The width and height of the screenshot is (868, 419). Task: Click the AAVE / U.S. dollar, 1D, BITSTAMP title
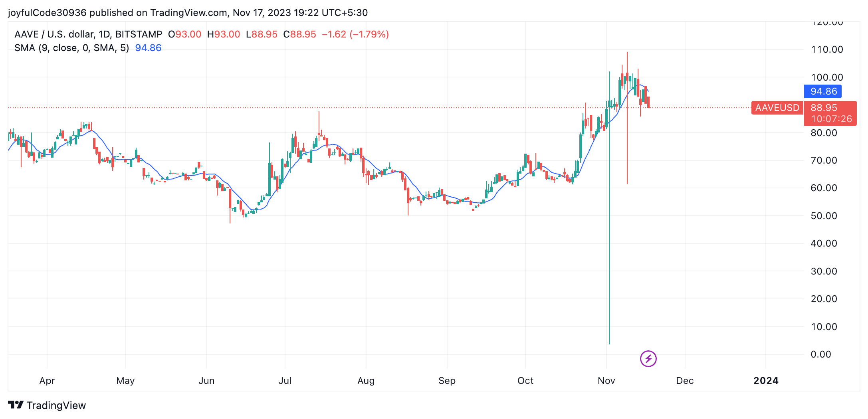pos(88,34)
